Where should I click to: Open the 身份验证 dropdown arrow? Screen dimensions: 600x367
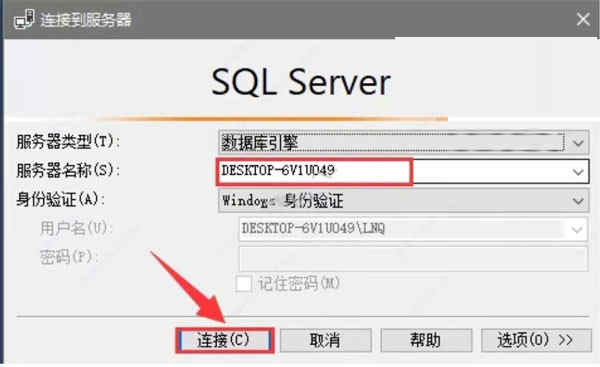pyautogui.click(x=578, y=201)
